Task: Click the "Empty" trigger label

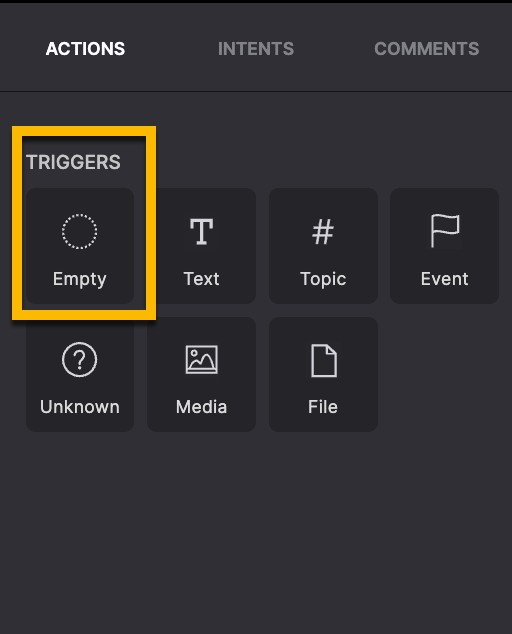Action: point(80,279)
